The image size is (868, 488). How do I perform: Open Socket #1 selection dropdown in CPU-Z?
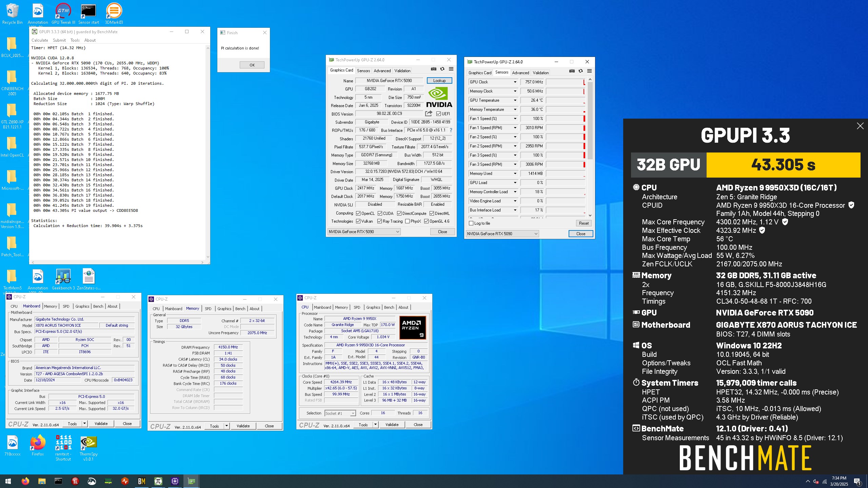(x=340, y=413)
